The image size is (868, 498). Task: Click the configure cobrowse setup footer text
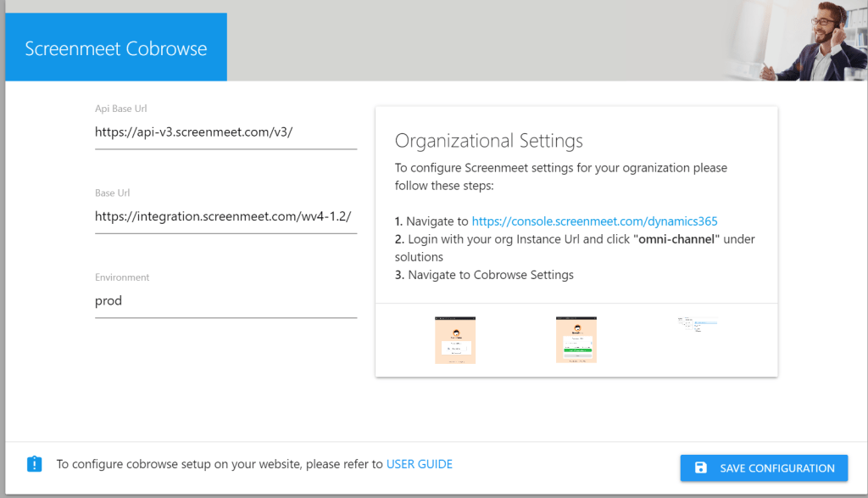coord(219,464)
